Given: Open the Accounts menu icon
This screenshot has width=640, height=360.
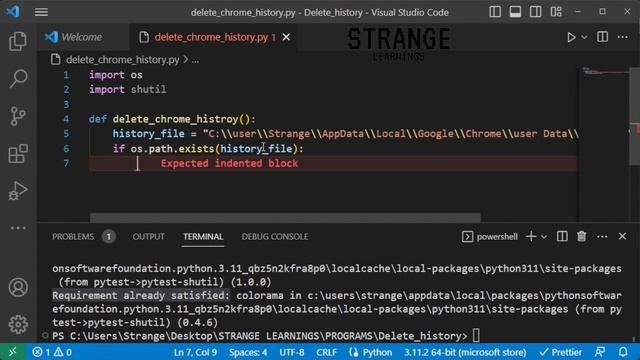Looking at the screenshot, I should coord(18,287).
